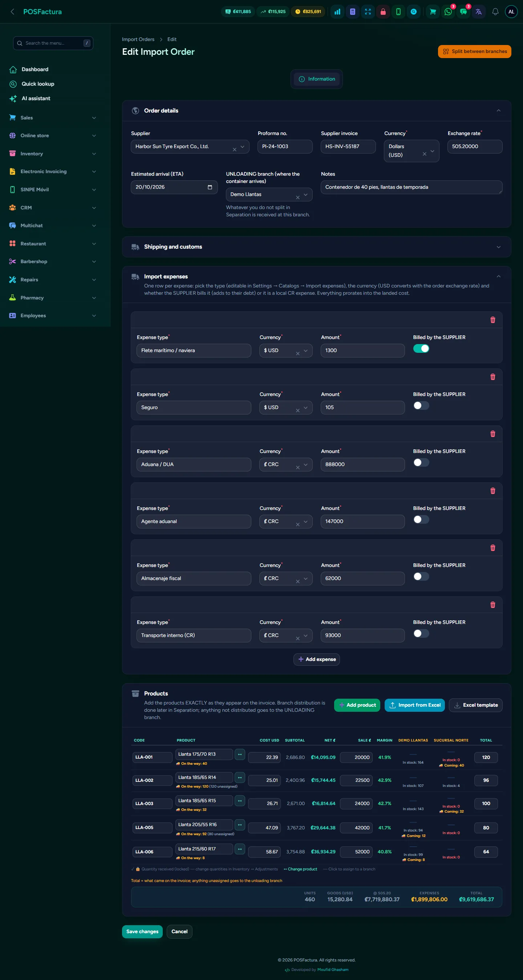Screen dimensions: 523x980
Task: Enable Billed by the SUPPLIER for Aduana / DUA
Action: point(421,462)
